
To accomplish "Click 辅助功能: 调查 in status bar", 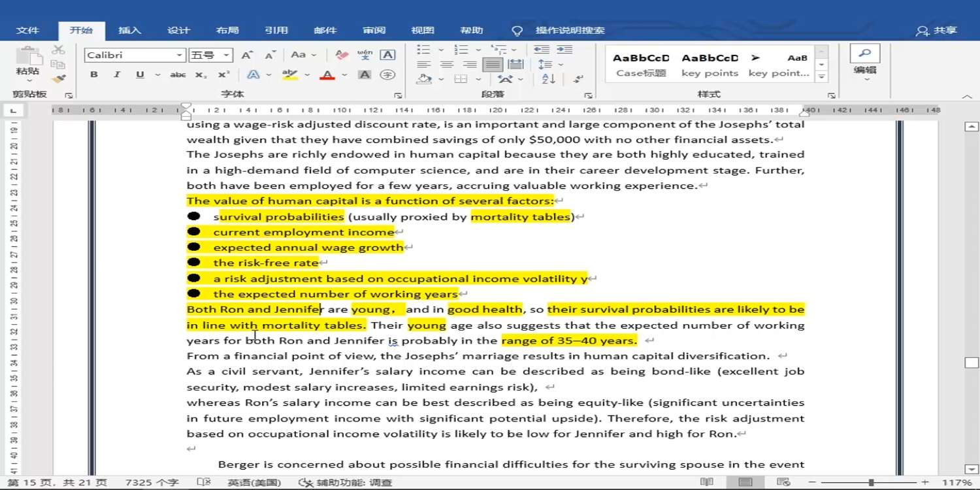I will 346,483.
